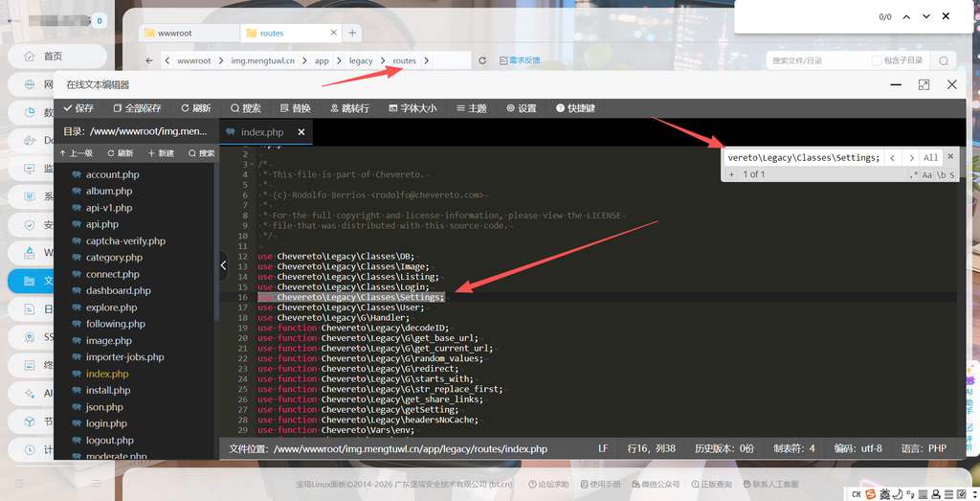980x501 pixels.
Task: Toggle whole word search (\b)
Action: pos(941,175)
